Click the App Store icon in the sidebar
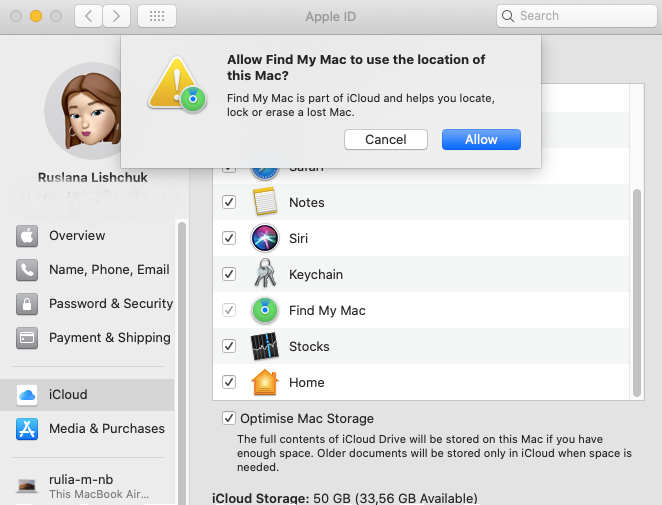This screenshot has width=662, height=505. 27,429
